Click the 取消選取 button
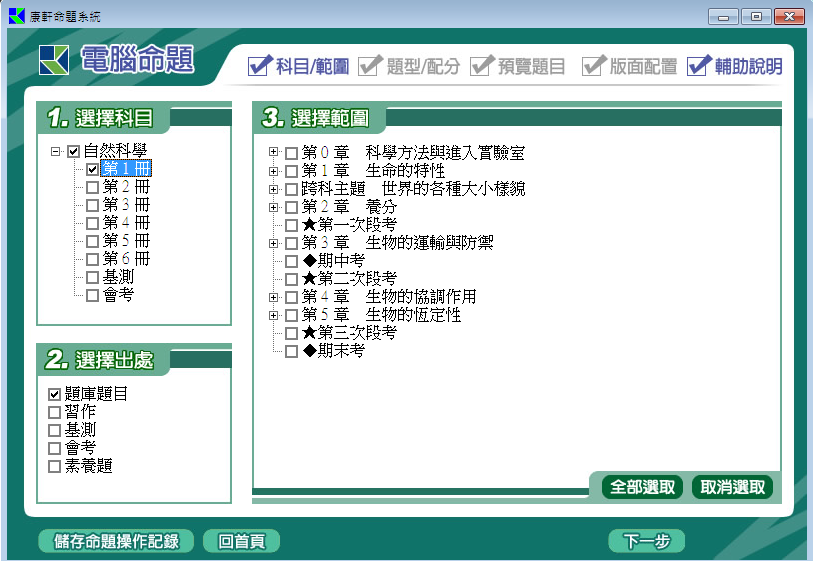 (x=732, y=487)
